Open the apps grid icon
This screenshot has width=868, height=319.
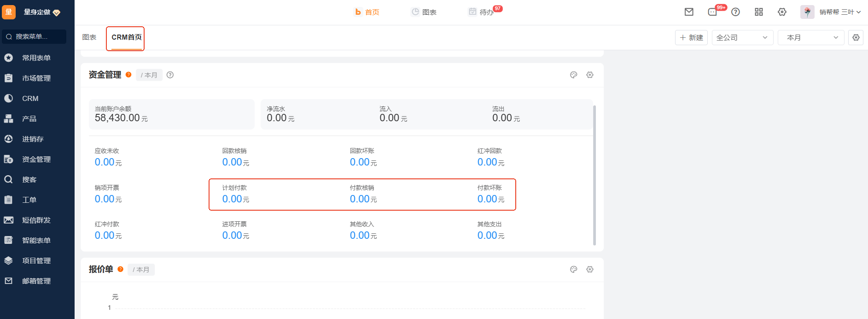pos(759,12)
